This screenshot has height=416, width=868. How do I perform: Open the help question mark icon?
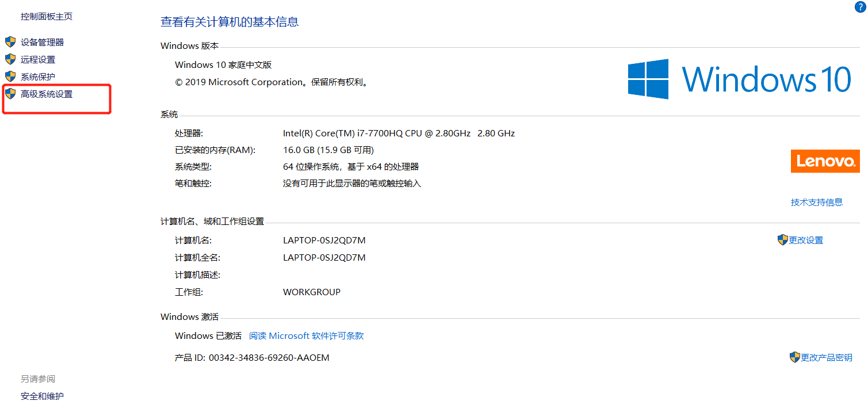(x=860, y=7)
